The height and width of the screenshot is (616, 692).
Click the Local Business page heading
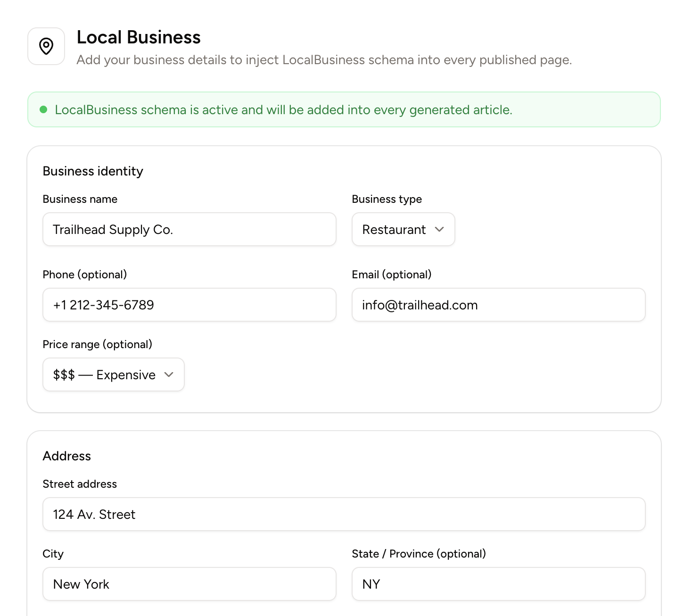coord(139,37)
